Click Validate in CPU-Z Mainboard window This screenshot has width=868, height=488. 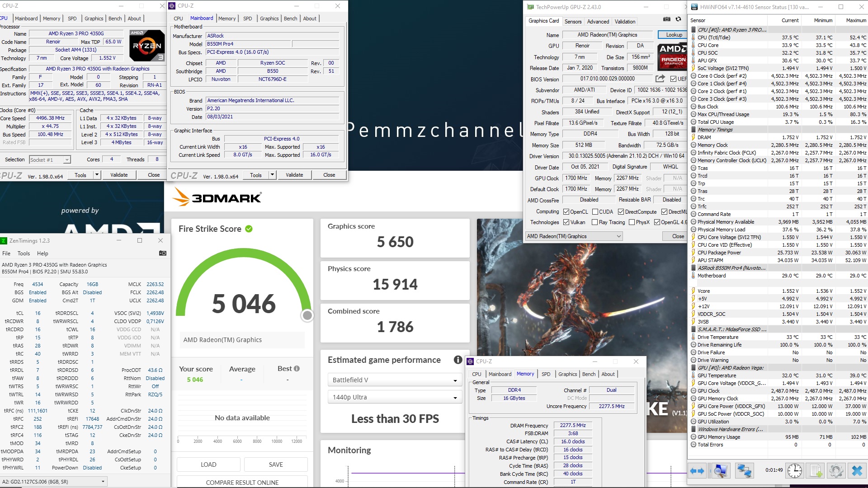294,175
